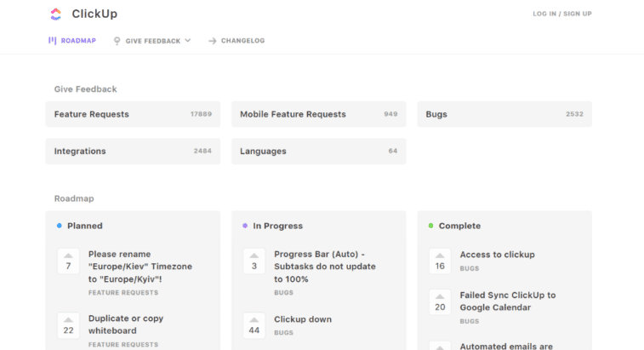Expand the Give Feedback chevron
The width and height of the screenshot is (644, 350).
[188, 40]
